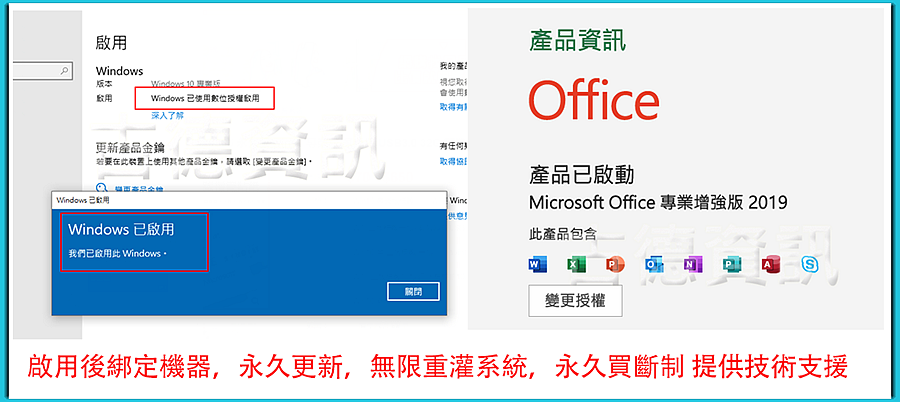The height and width of the screenshot is (402, 900).
Task: Select the Windows 已使用數位授權啟用 status text
Action: coord(205,98)
